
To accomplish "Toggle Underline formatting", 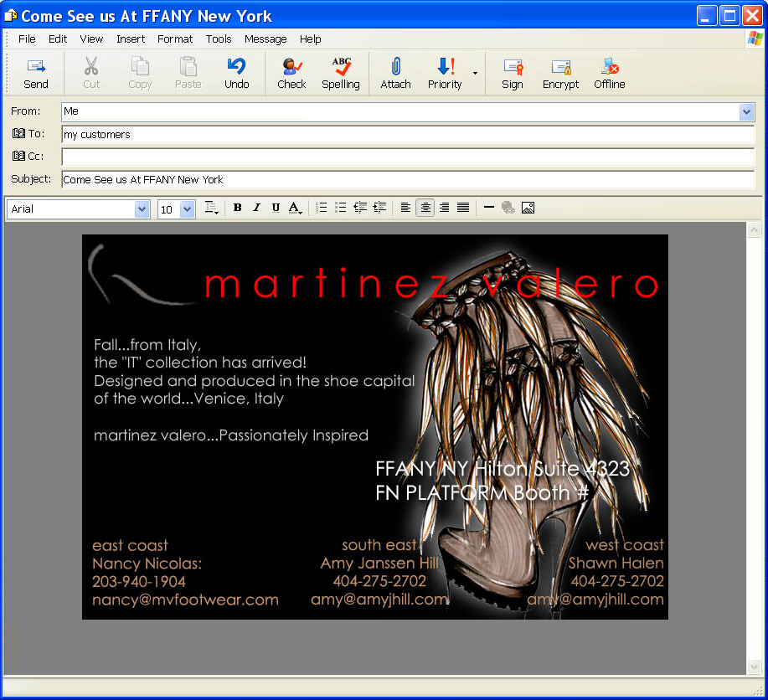I will point(276,208).
